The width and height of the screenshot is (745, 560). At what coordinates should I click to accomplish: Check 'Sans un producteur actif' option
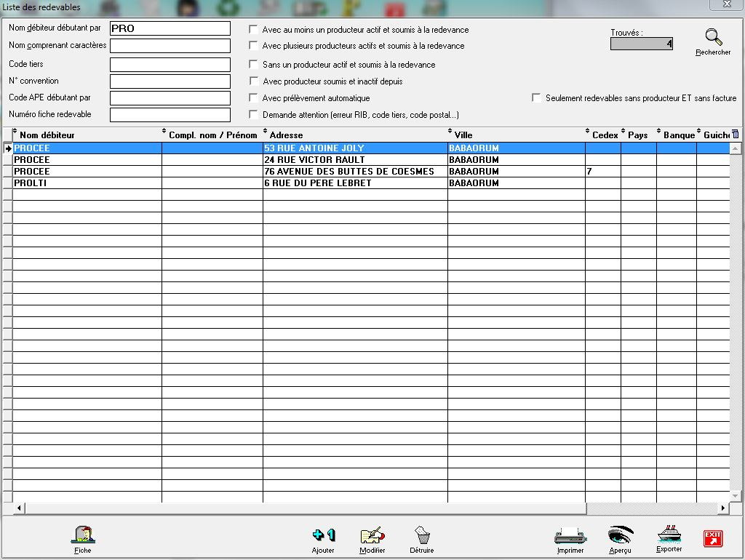coord(253,65)
